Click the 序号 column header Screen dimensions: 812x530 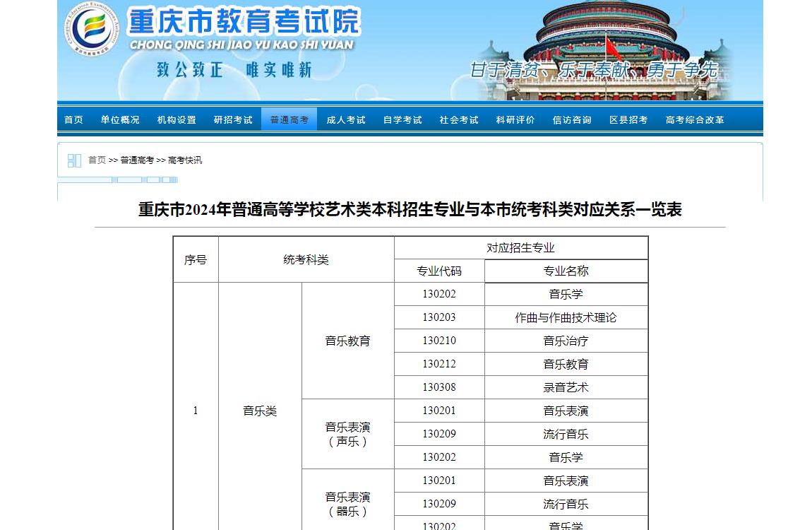pyautogui.click(x=196, y=259)
